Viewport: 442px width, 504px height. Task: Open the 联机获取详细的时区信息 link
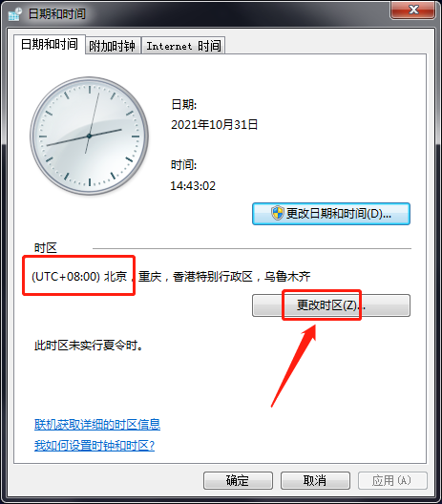coord(97,424)
